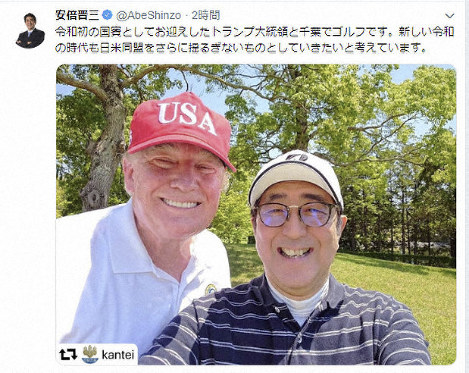Screen dimensions: 469x373
Task: Click the white golf cap in photo
Action: click(296, 179)
